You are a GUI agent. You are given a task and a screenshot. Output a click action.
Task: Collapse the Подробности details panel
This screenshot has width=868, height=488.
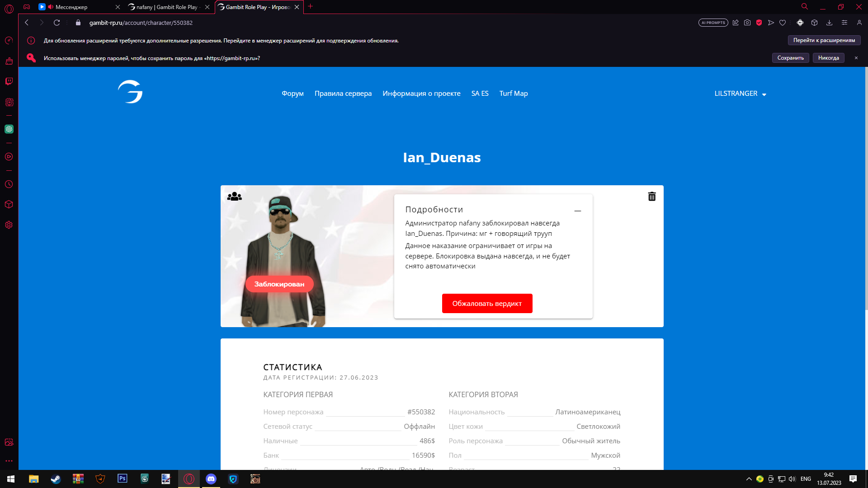pos(577,211)
